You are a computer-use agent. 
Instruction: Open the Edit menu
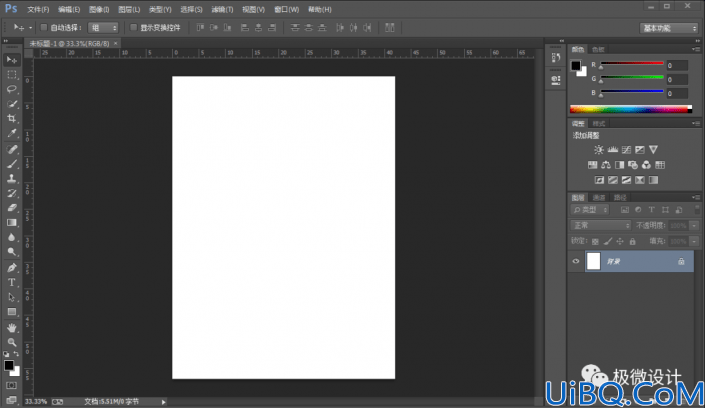pos(69,9)
